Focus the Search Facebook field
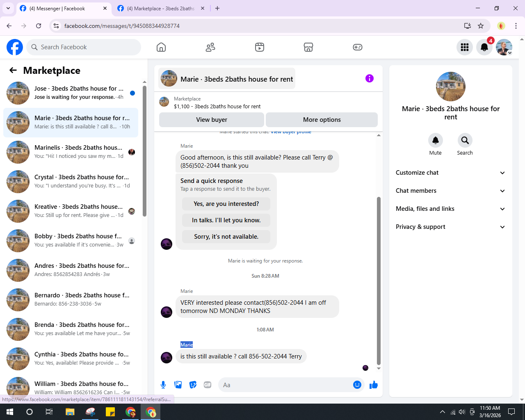This screenshot has height=420, width=525. pos(84,47)
